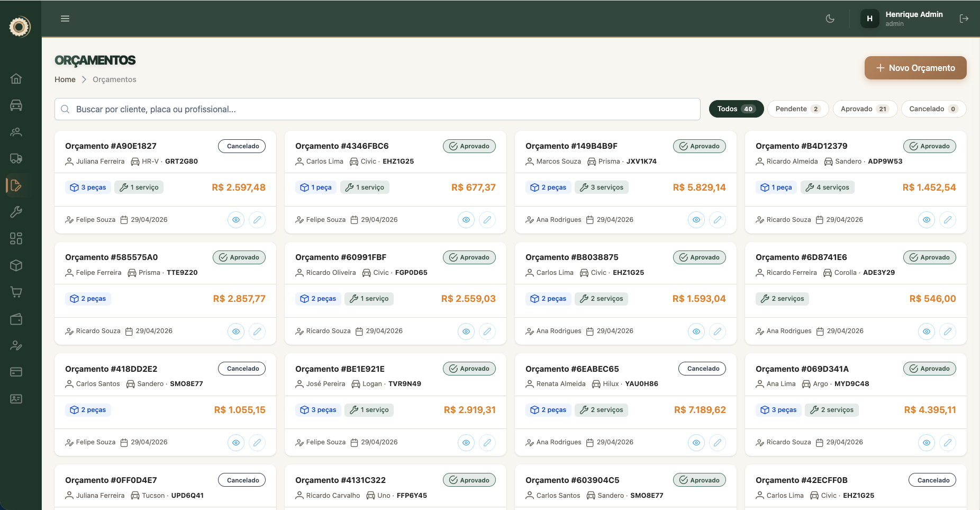Image resolution: width=980 pixels, height=510 pixels.
Task: View orçamento #585575A0 with eye icon
Action: click(236, 332)
